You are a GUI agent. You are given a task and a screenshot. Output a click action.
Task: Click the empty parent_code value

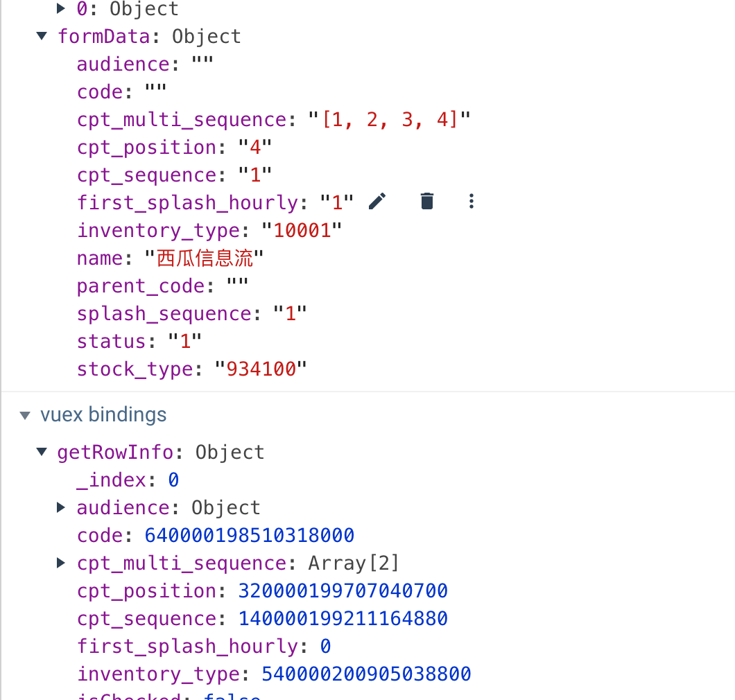click(237, 286)
